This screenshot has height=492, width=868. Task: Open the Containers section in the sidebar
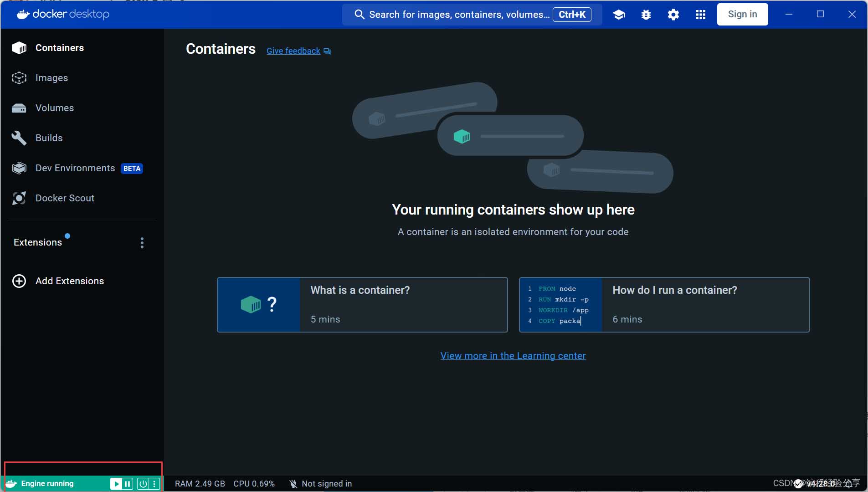coord(60,47)
